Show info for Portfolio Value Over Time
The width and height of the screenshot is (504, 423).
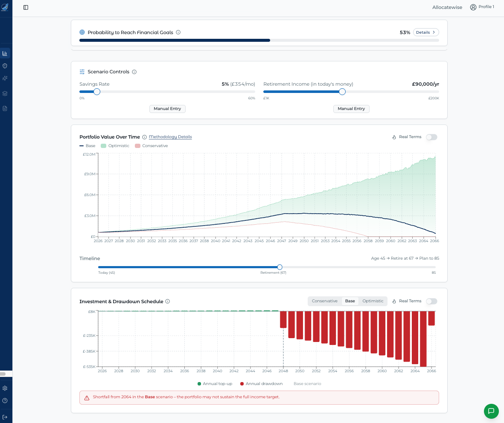coord(145,137)
